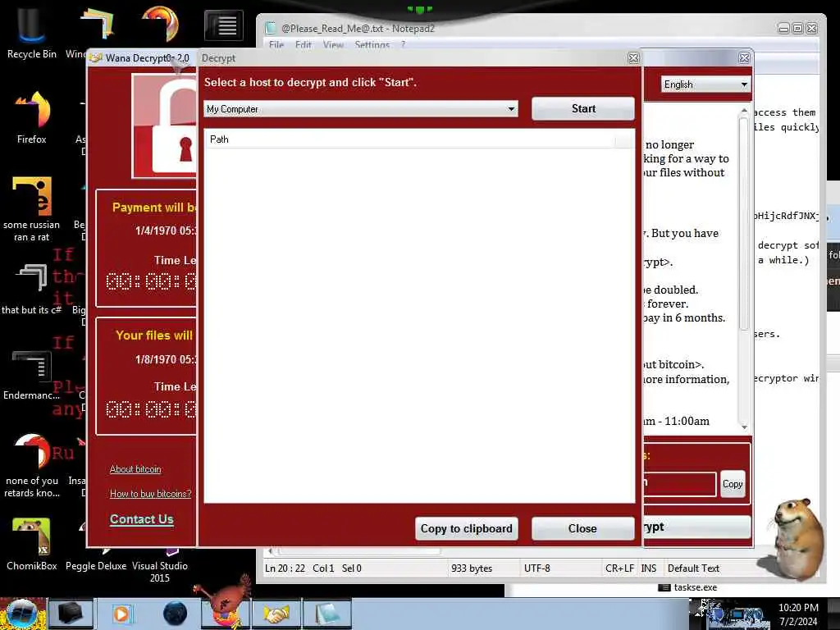This screenshot has width=840, height=630.
Task: Open the Visual Studio 2015 desktop shortcut
Action: click(x=160, y=565)
